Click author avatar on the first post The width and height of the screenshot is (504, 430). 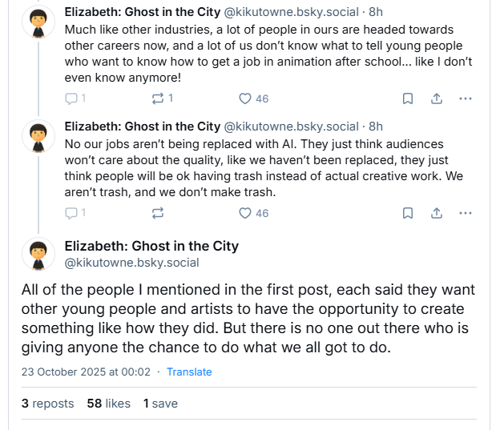(37, 22)
